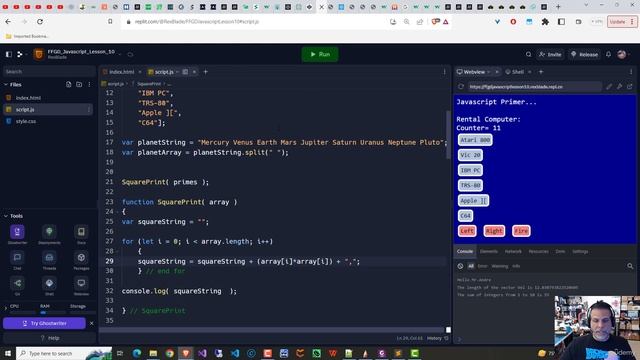This screenshot has width=640, height=360.
Task: Select the devtools Settings tab
Action: [580, 251]
